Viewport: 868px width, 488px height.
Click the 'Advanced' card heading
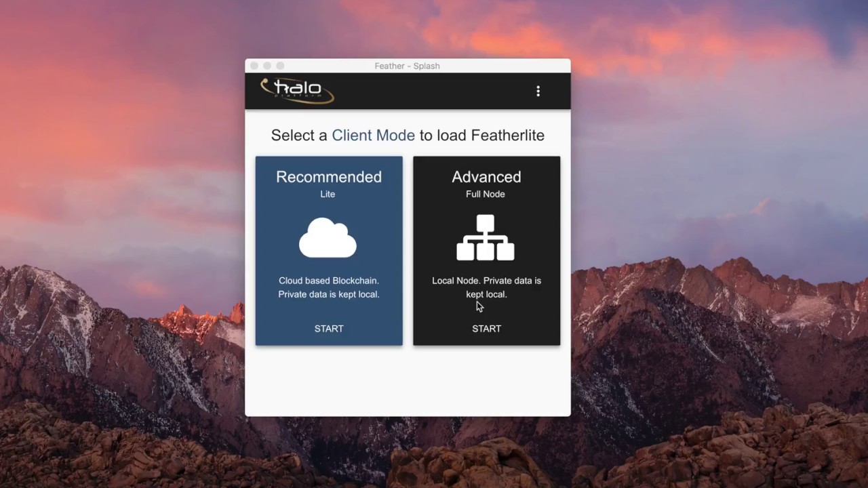(x=487, y=177)
